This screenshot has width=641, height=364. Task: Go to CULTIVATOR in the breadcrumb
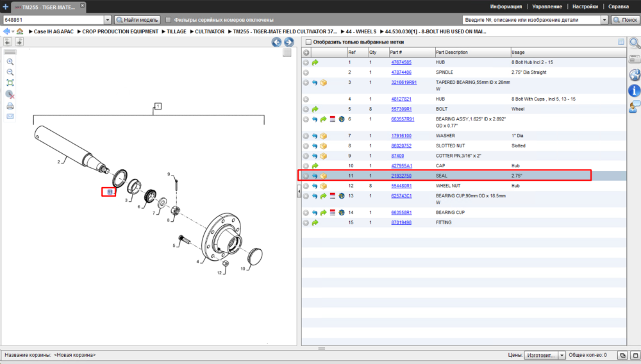[x=210, y=31]
